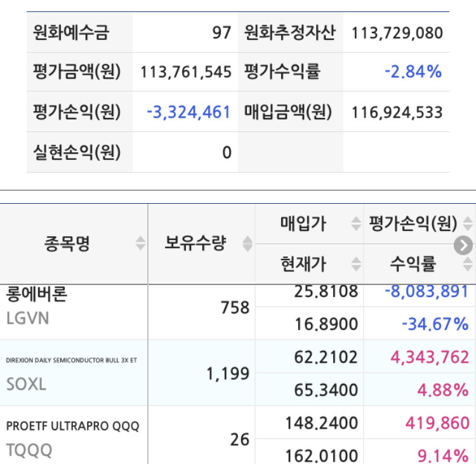This screenshot has width=476, height=464.
Task: Show next columns with right chevron
Action: pyautogui.click(x=463, y=245)
